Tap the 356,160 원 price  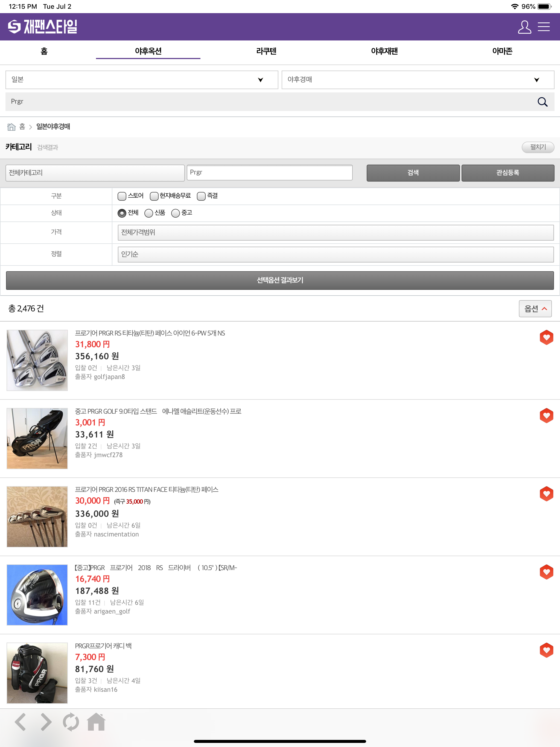coord(97,356)
